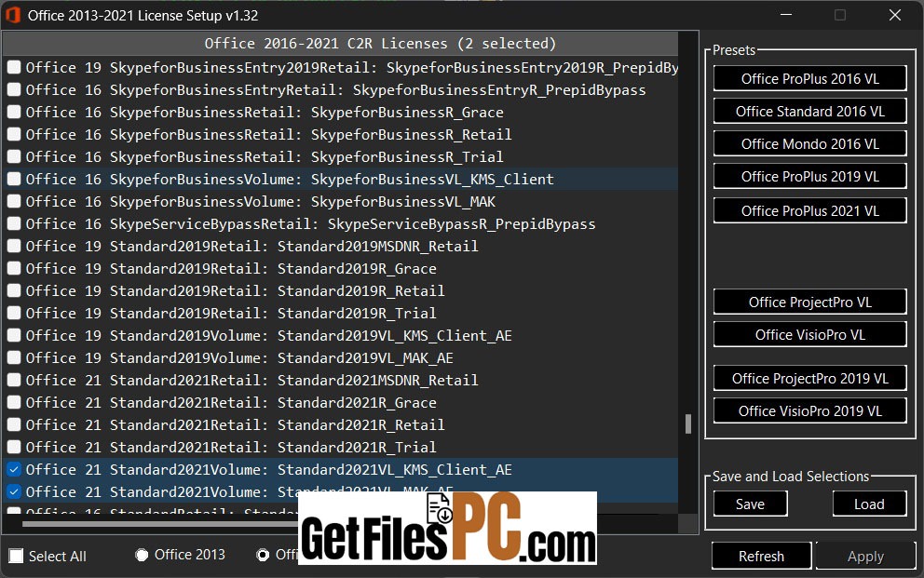Pick the Office ProjectPro VL preset
This screenshot has width=924, height=578.
pos(809,302)
